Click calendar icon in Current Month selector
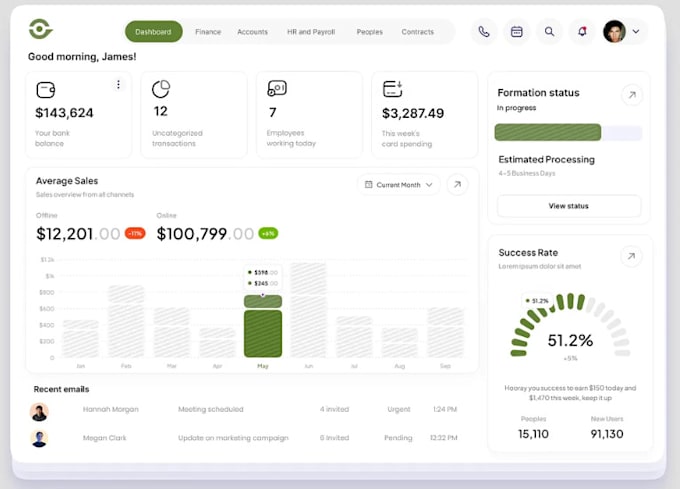The height and width of the screenshot is (489, 680). point(369,185)
